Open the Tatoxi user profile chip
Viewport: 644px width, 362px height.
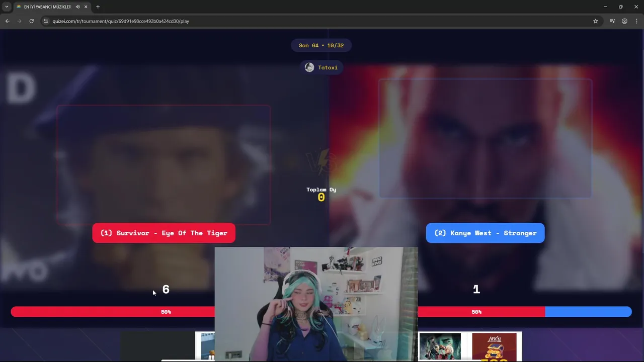[x=321, y=67]
